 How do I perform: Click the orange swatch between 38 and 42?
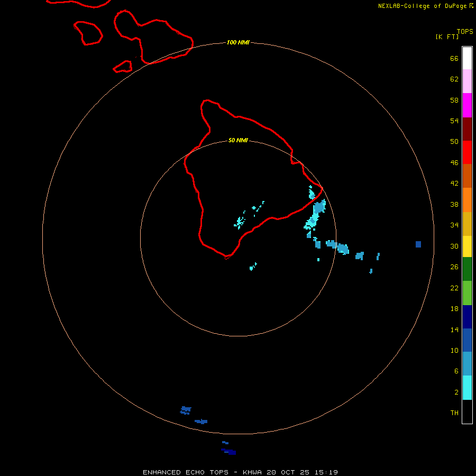click(467, 200)
